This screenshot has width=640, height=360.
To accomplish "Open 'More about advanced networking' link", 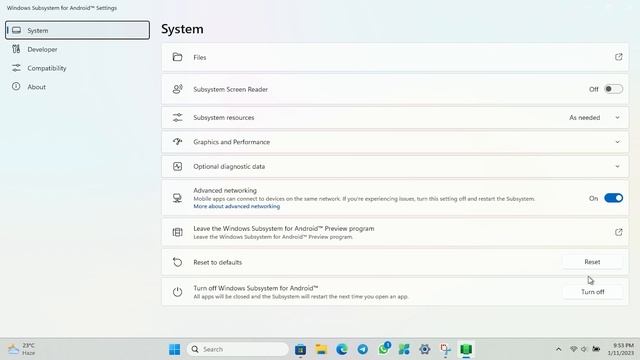I will click(237, 207).
